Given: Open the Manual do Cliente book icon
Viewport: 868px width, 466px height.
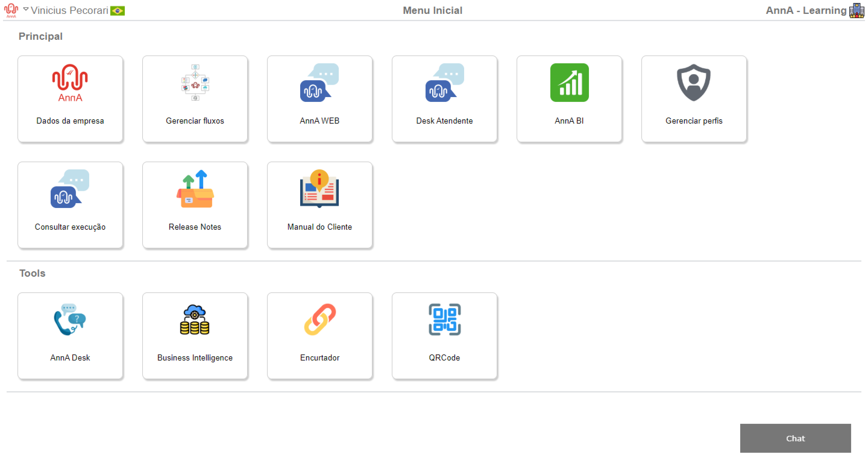Looking at the screenshot, I should pyautogui.click(x=319, y=189).
